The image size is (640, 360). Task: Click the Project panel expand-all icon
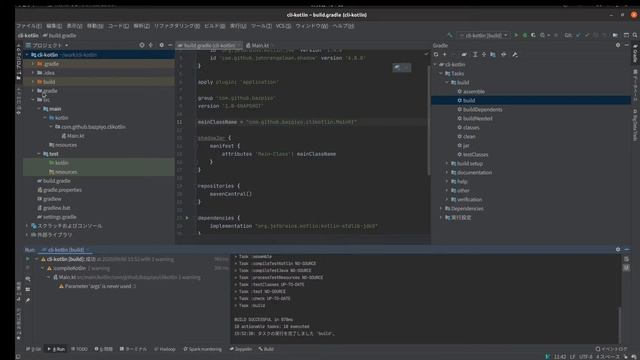[151, 45]
